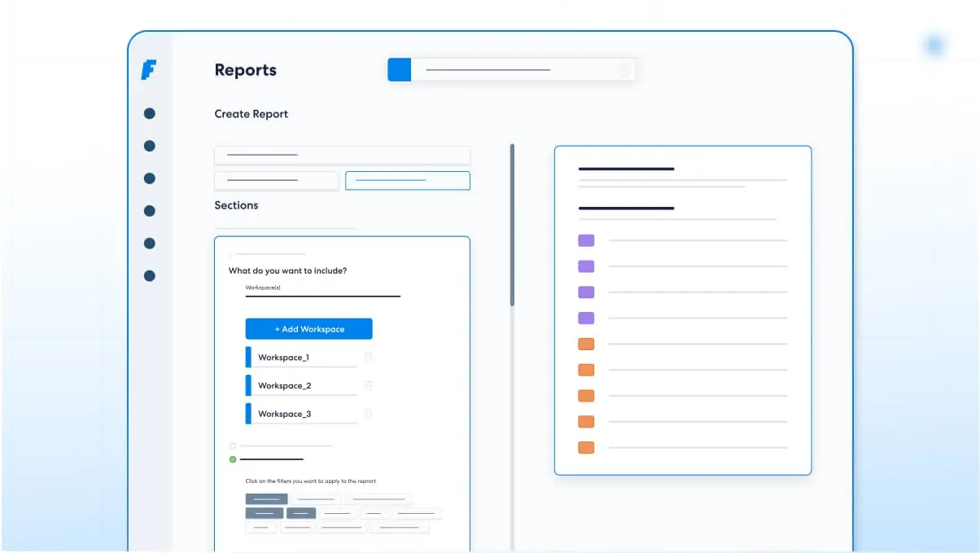Click the + Add Workspace button

(308, 328)
